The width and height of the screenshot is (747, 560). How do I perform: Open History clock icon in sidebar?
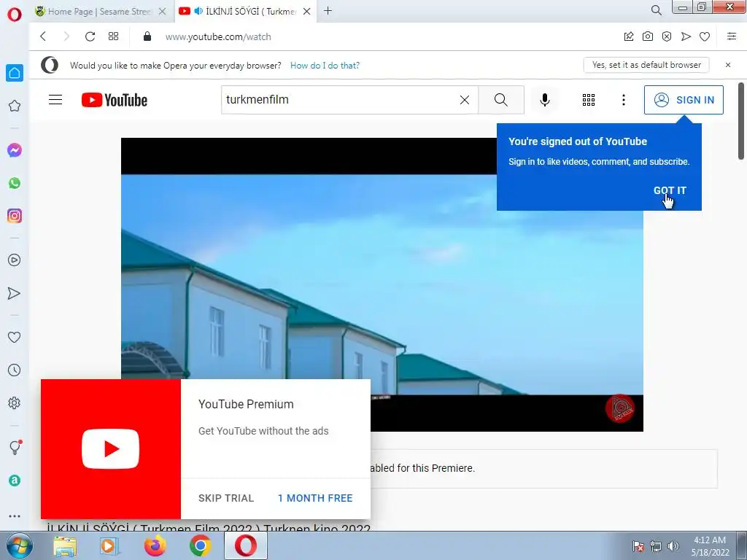point(15,370)
